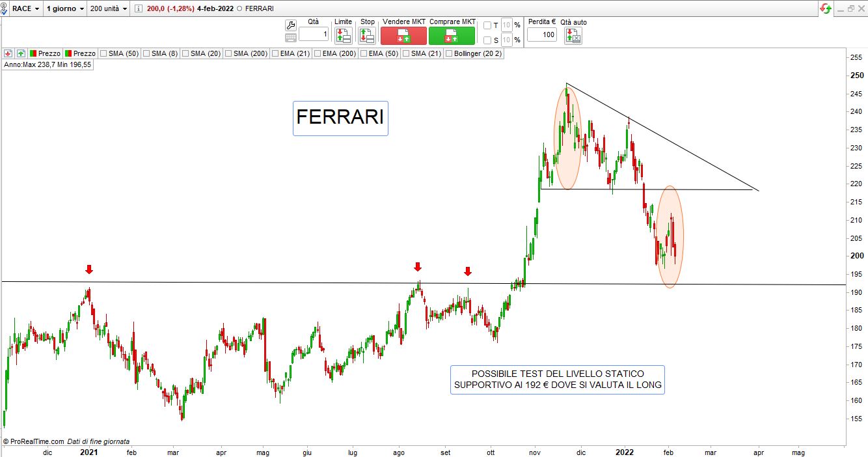Click the mar label on the left of time axis
The width and height of the screenshot is (868, 457).
[x=173, y=452]
